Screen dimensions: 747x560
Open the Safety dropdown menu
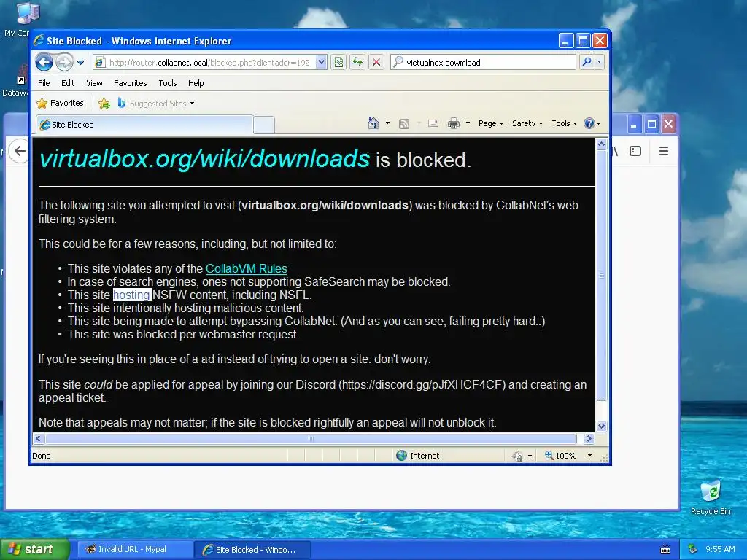point(527,123)
